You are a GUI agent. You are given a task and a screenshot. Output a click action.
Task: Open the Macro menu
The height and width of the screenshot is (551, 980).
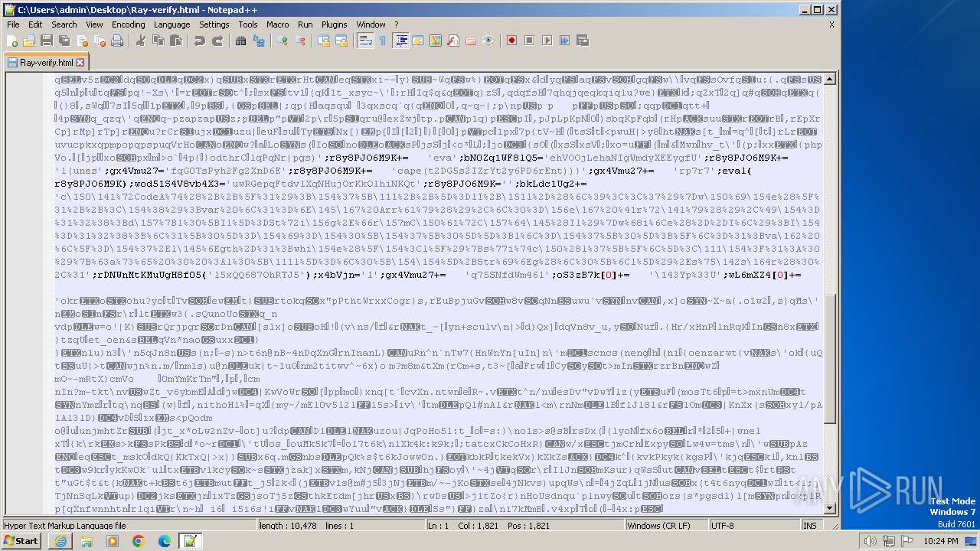278,24
